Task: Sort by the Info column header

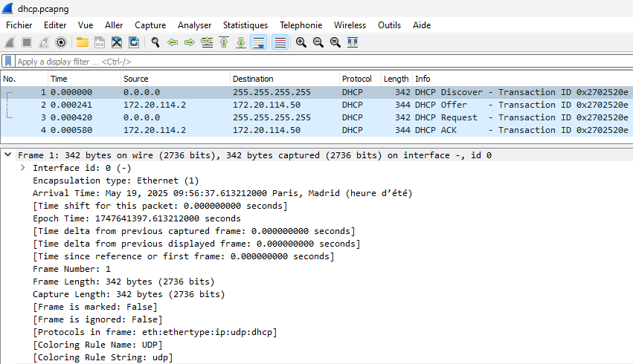Action: point(523,79)
